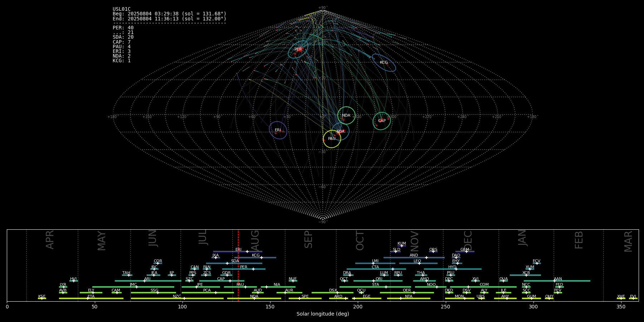Click the AUG month label in timeline
The image size is (644, 322).
(x=255, y=240)
